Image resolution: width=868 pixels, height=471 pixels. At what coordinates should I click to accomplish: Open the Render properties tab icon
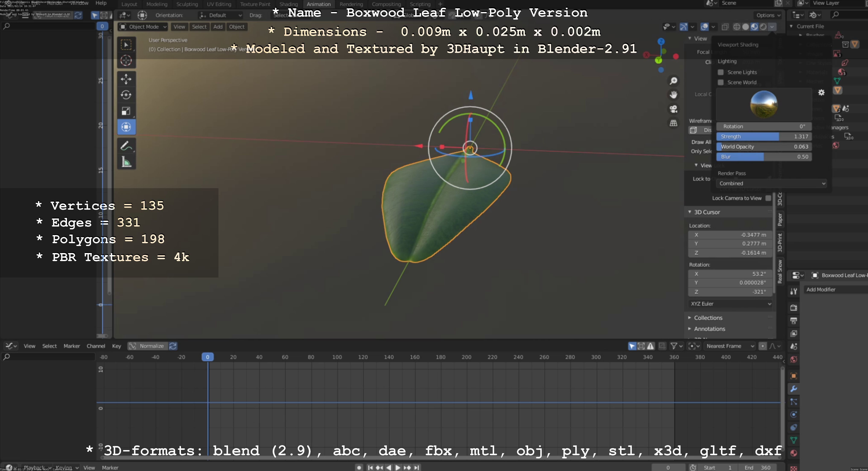[x=794, y=307]
